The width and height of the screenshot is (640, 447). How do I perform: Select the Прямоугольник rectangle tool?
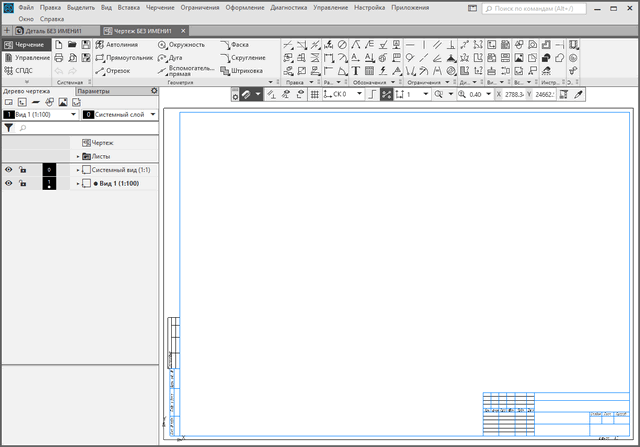(x=123, y=58)
